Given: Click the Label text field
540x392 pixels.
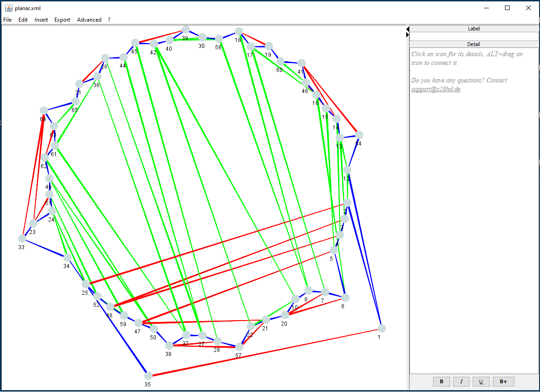Looking at the screenshot, I should coord(474,36).
